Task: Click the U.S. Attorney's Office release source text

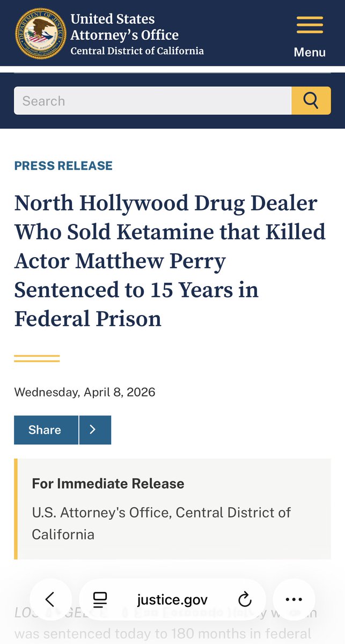Action: click(161, 523)
